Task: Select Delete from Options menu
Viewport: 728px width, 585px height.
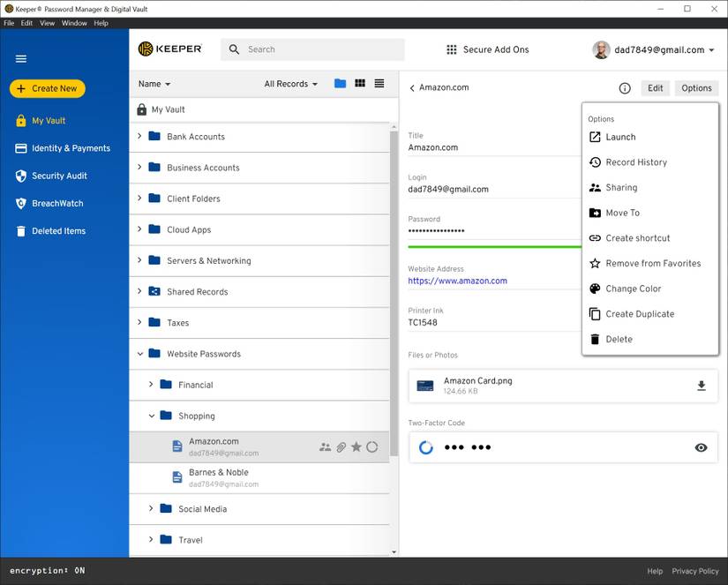Action: (650, 340)
